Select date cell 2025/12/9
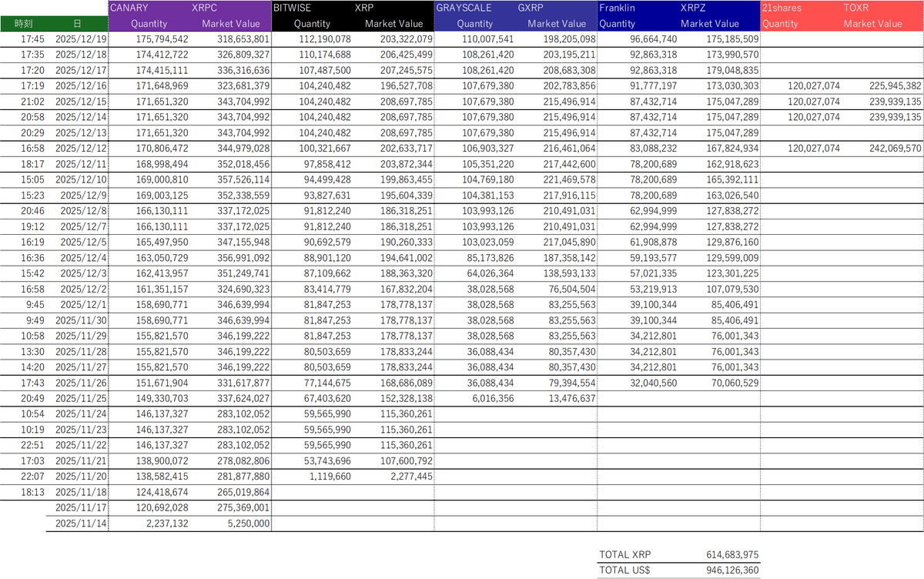 tap(84, 196)
